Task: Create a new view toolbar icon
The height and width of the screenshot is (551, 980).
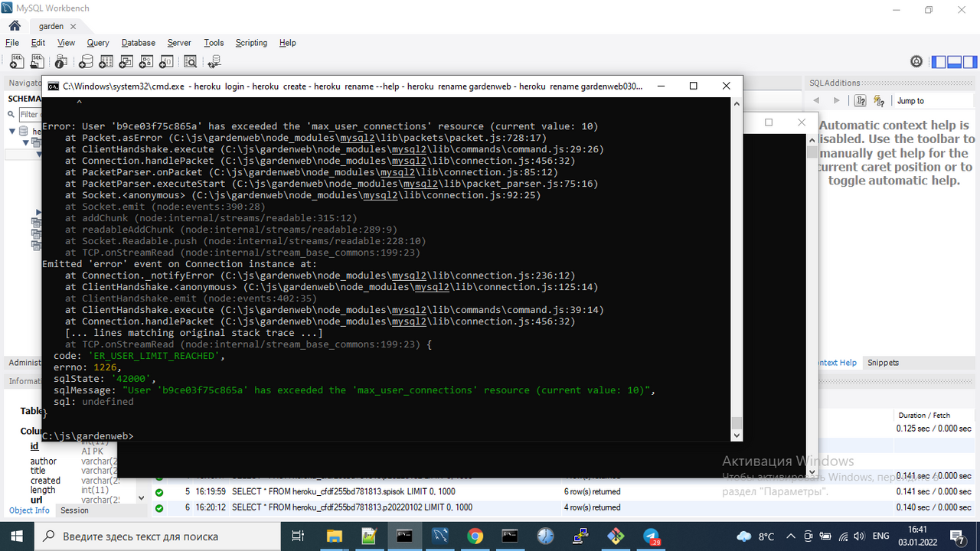Action: coord(127,62)
